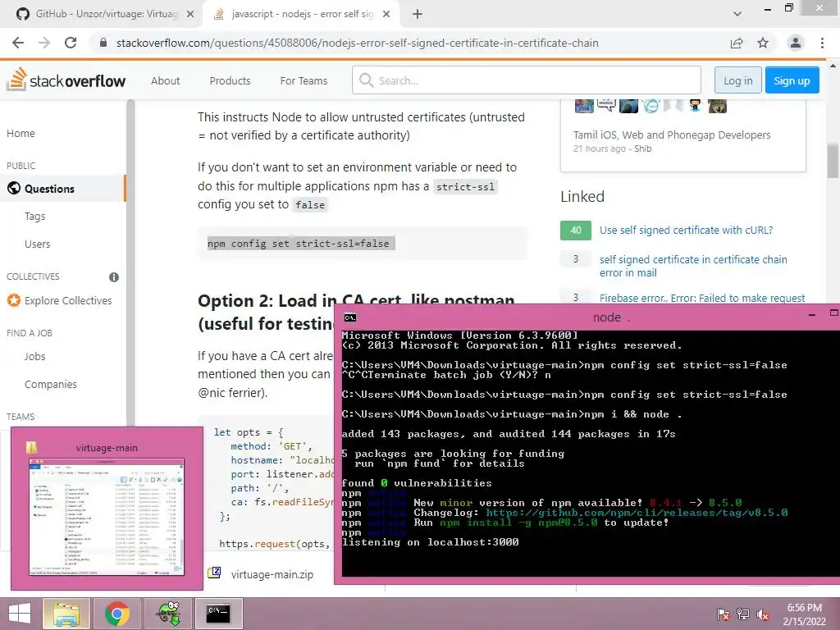
Task: Open Users in the left sidebar
Action: [37, 244]
